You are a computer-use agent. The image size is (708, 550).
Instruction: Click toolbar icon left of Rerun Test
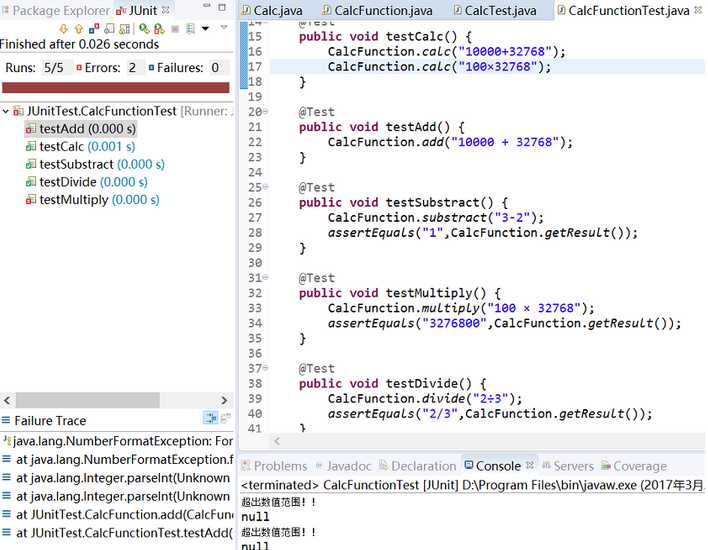(125, 29)
